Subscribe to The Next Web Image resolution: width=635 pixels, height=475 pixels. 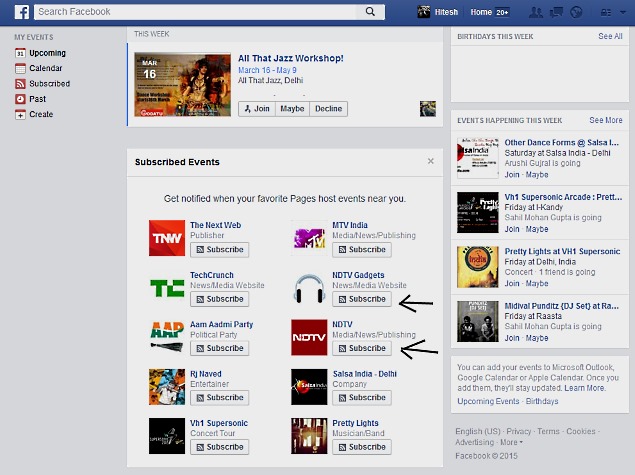point(219,249)
